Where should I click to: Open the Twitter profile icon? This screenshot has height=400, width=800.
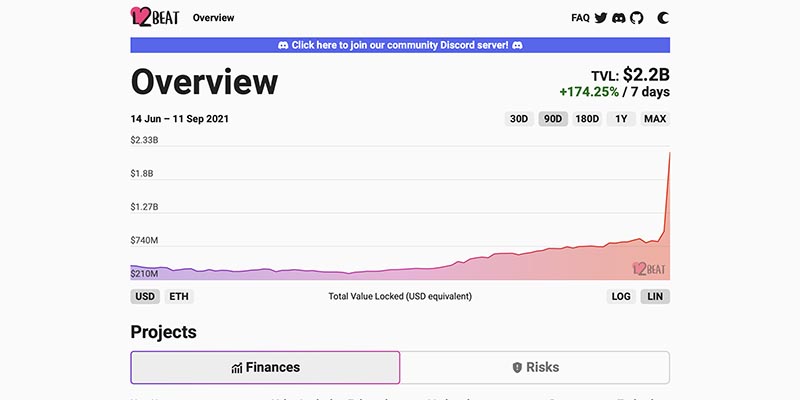coord(601,18)
